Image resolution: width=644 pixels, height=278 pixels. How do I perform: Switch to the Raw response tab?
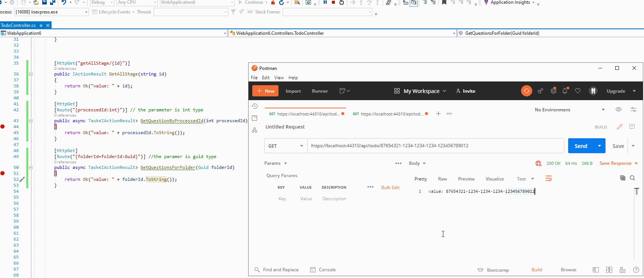coord(443,179)
